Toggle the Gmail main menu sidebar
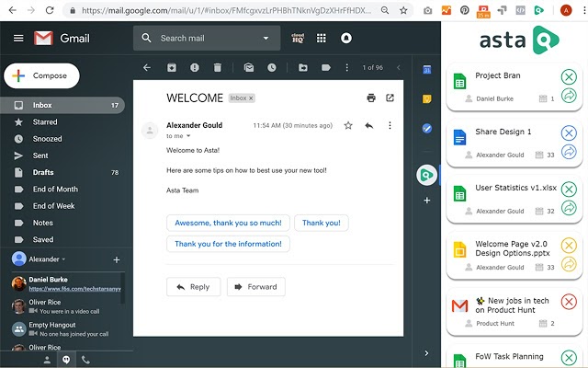Image resolution: width=588 pixels, height=368 pixels. tap(18, 39)
